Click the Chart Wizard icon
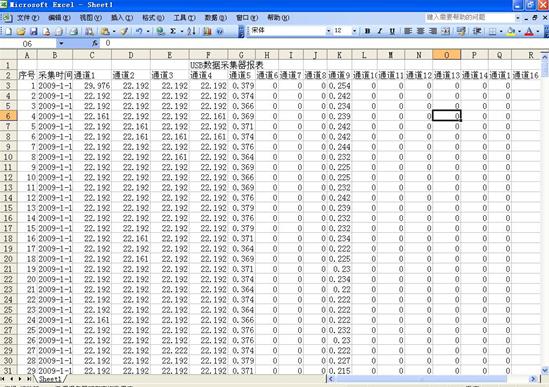The width and height of the screenshot is (549, 387). coord(207,31)
